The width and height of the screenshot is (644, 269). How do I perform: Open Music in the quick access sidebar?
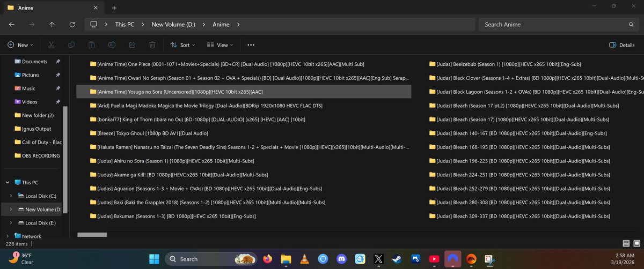tap(28, 88)
